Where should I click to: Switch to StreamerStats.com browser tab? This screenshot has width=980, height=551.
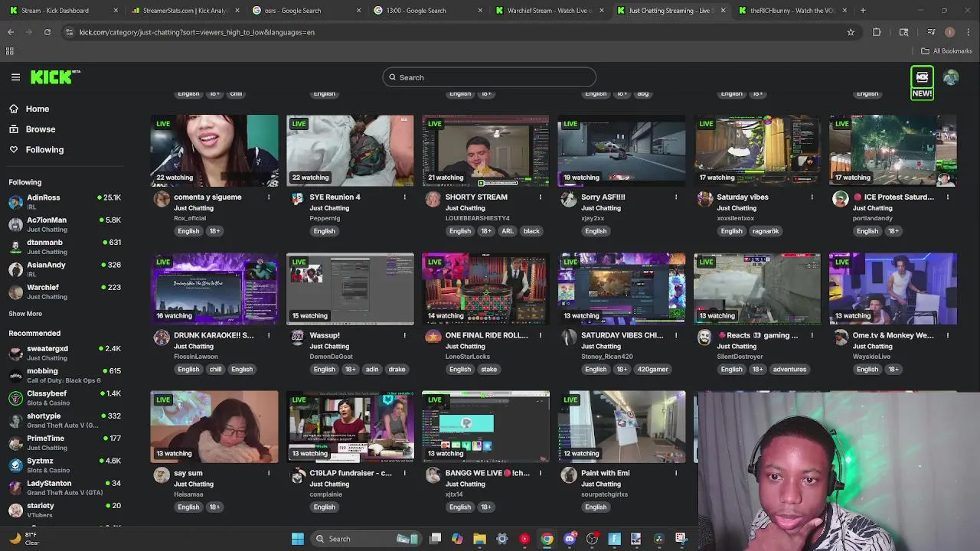click(184, 11)
